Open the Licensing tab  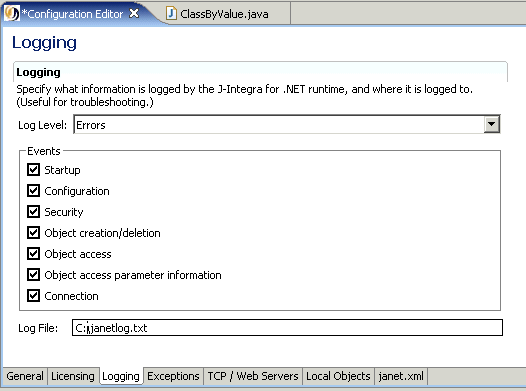tap(73, 376)
